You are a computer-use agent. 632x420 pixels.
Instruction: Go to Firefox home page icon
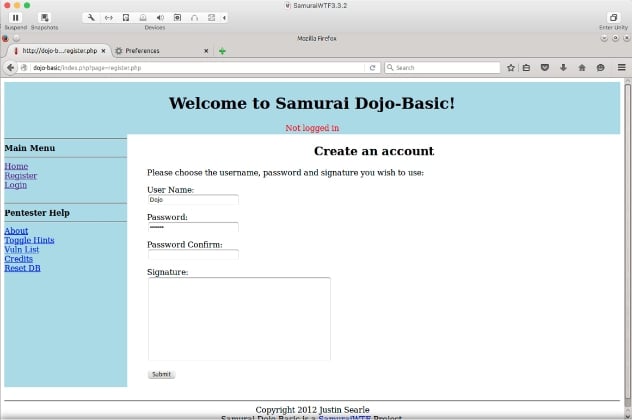coord(582,68)
